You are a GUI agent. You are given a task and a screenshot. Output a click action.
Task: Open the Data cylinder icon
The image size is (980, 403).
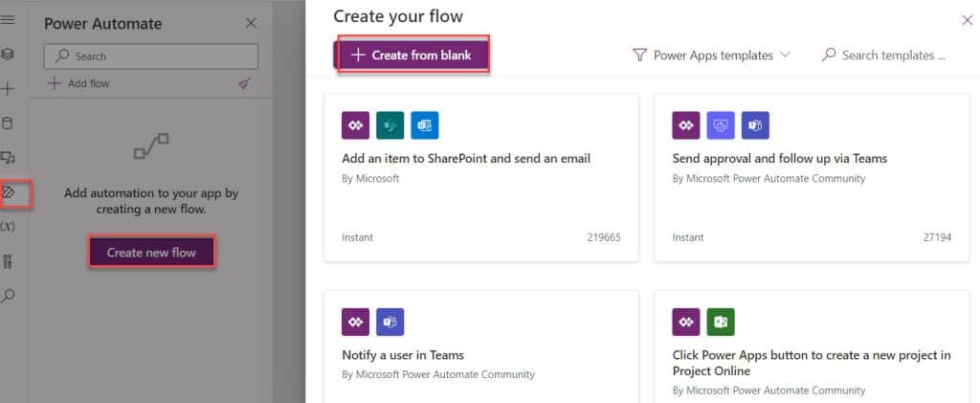point(8,123)
